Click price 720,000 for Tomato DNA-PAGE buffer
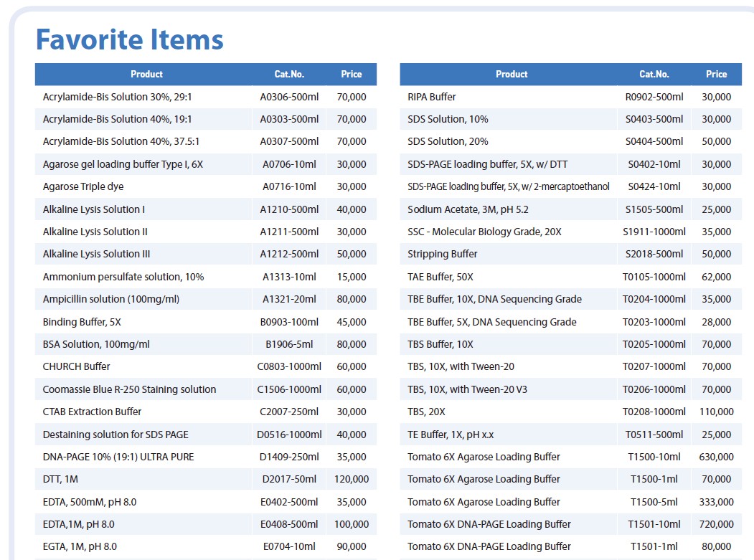 [717, 524]
